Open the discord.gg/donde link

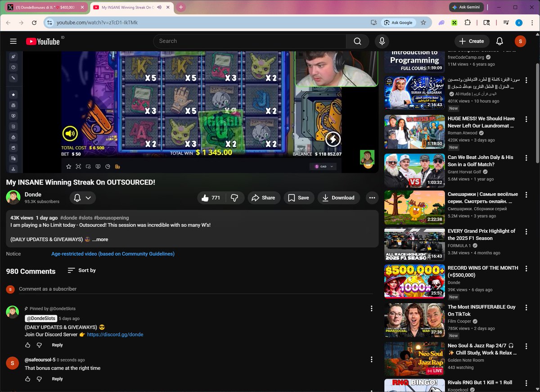115,334
